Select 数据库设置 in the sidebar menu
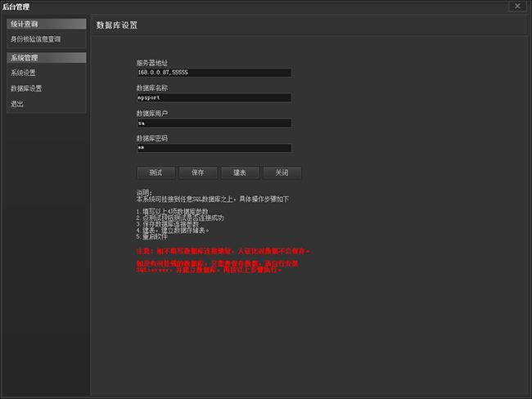This screenshot has width=532, height=399. pyautogui.click(x=26, y=88)
